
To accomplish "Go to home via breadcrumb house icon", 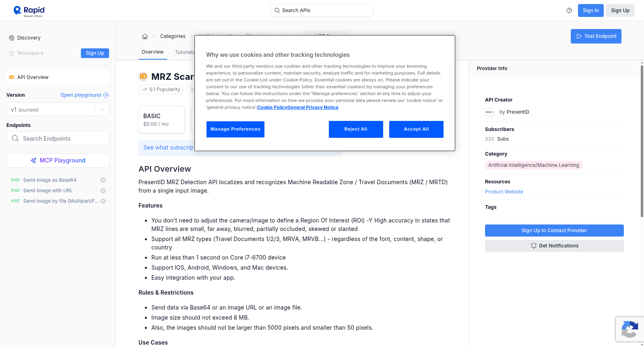I will pyautogui.click(x=145, y=36).
